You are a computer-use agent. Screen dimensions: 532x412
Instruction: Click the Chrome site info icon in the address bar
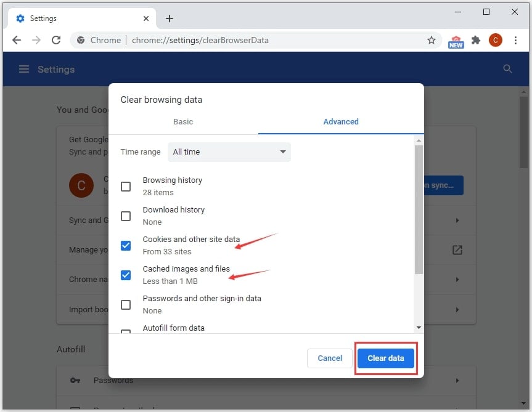81,40
